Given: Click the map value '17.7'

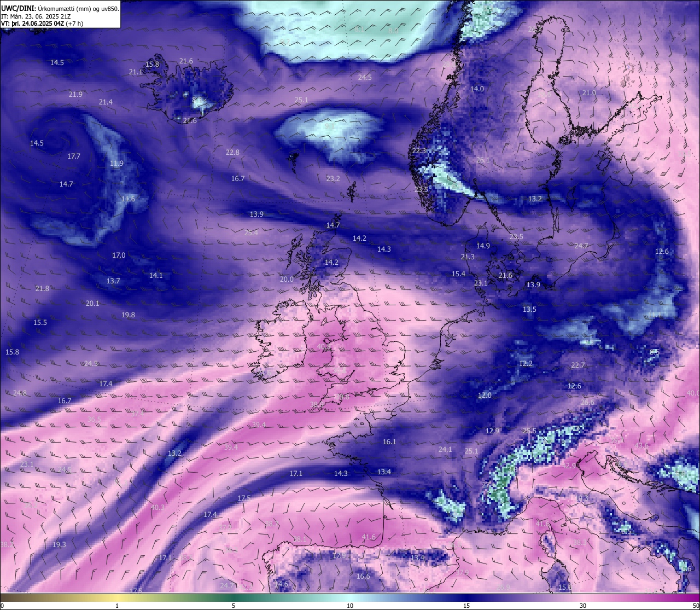Looking at the screenshot, I should [x=74, y=156].
